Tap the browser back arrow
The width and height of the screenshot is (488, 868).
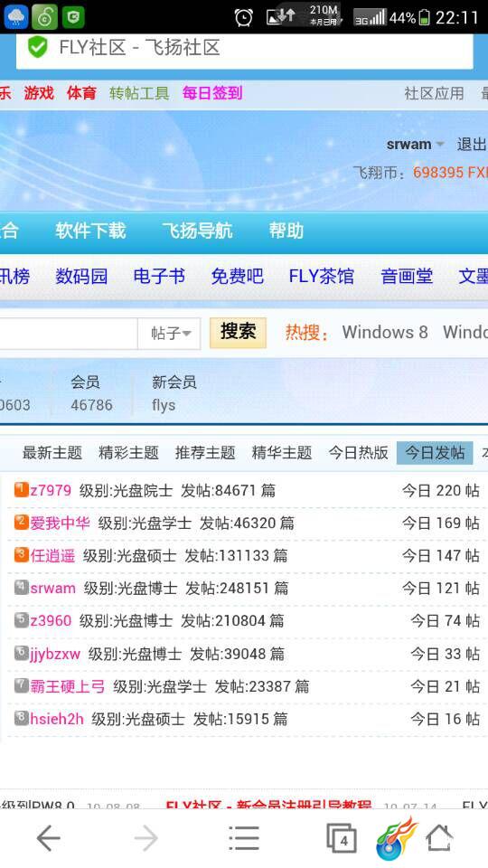click(x=48, y=839)
